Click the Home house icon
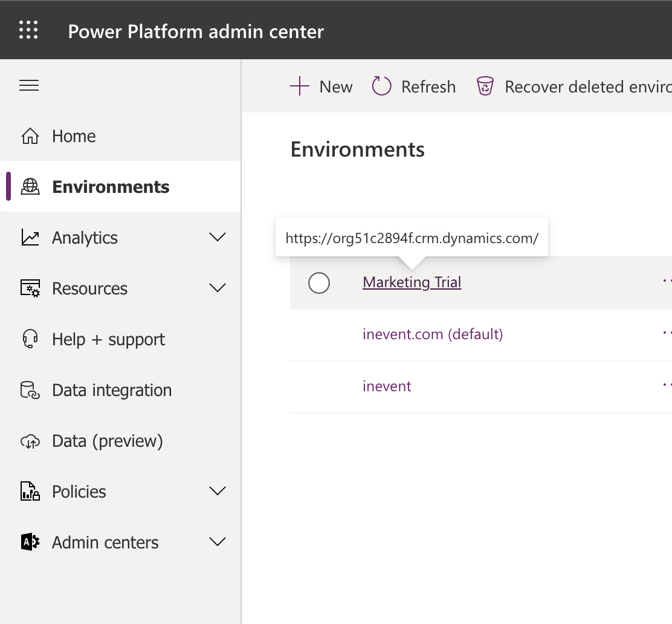Viewport: 672px width, 624px height. (x=30, y=136)
